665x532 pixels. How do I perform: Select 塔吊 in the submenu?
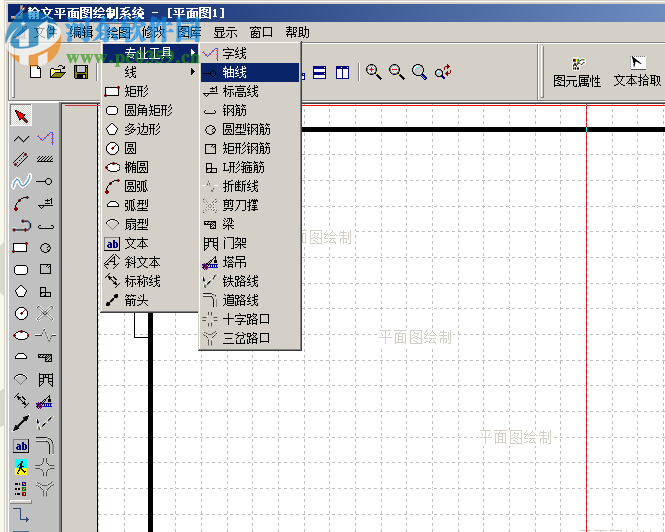point(250,262)
